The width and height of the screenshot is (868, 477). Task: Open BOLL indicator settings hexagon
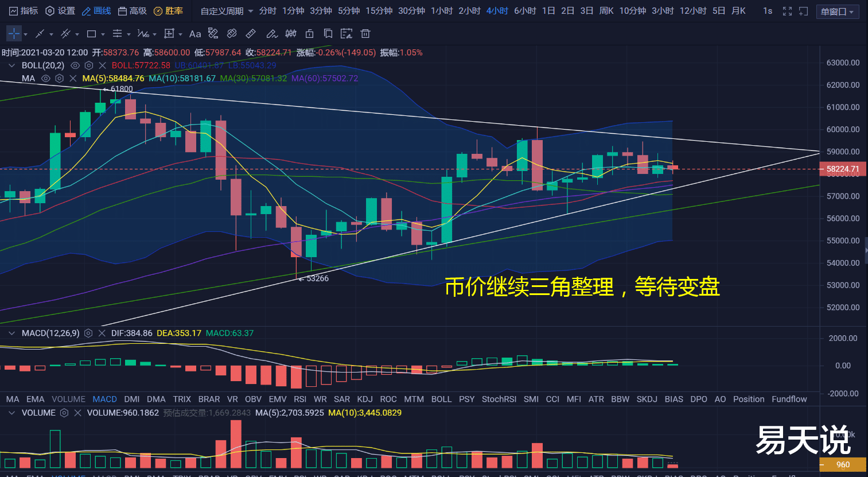tap(89, 65)
